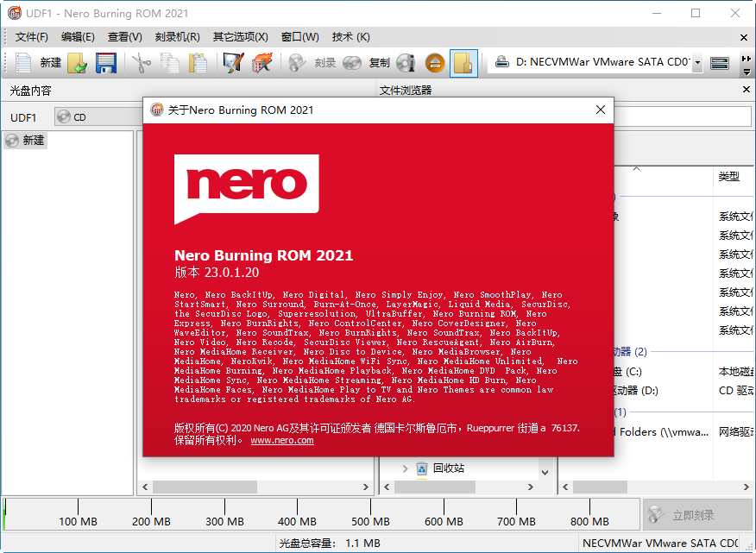Click the UDF1 label
The image size is (756, 553).
coord(23,117)
